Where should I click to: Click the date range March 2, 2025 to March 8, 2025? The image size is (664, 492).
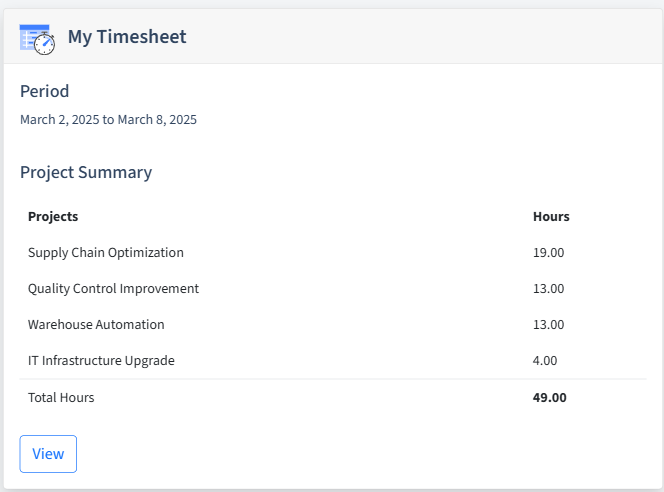pyautogui.click(x=108, y=119)
